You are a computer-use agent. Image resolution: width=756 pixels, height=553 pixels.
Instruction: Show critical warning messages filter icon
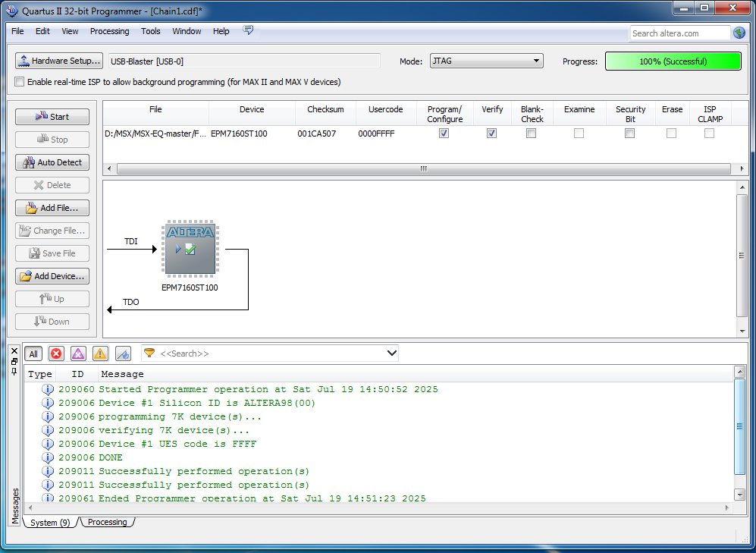(x=78, y=354)
